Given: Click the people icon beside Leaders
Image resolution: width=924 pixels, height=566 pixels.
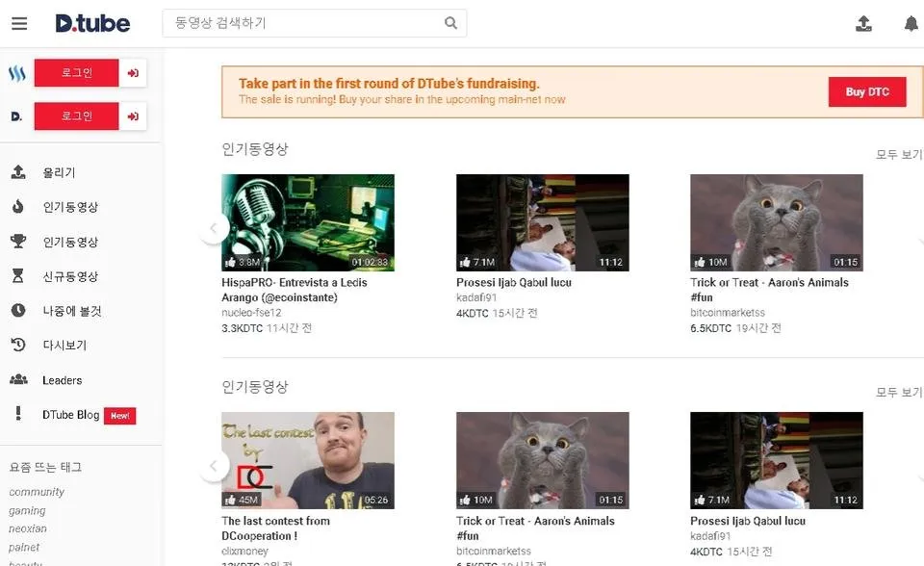Looking at the screenshot, I should click(x=18, y=379).
